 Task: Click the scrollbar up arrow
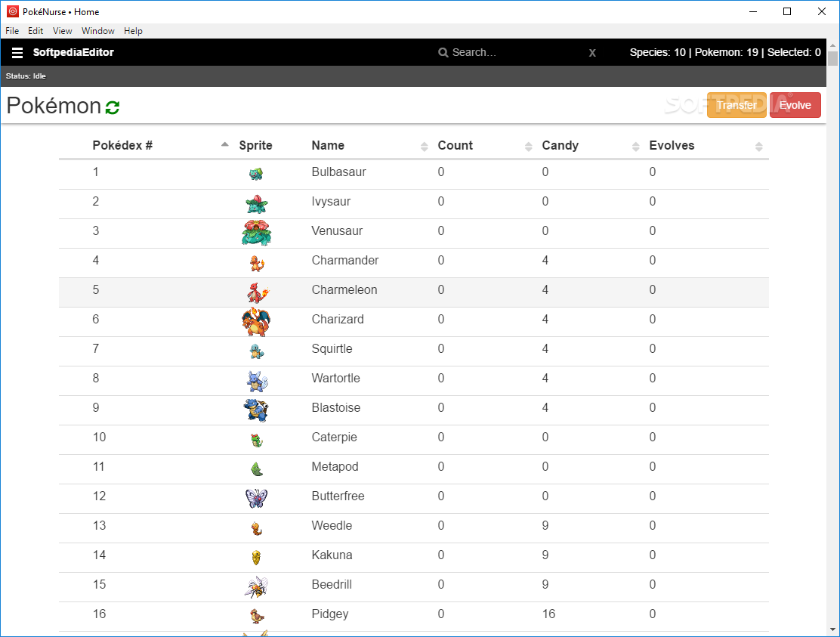pos(832,45)
